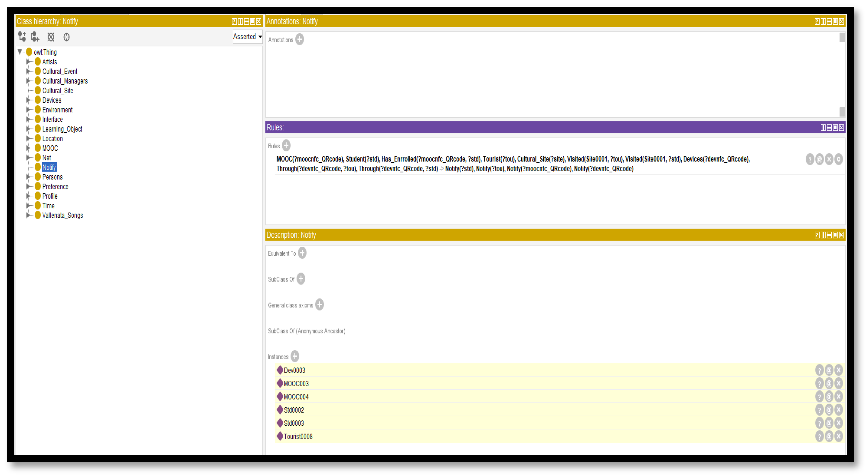Explain inference for Tourist0008 instance
The height and width of the screenshot is (475, 868).
[819, 436]
